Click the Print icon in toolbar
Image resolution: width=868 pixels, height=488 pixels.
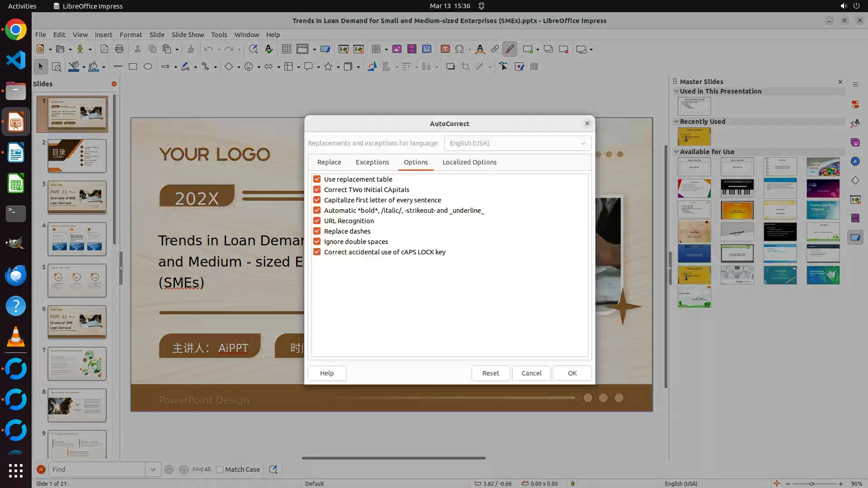119,49
